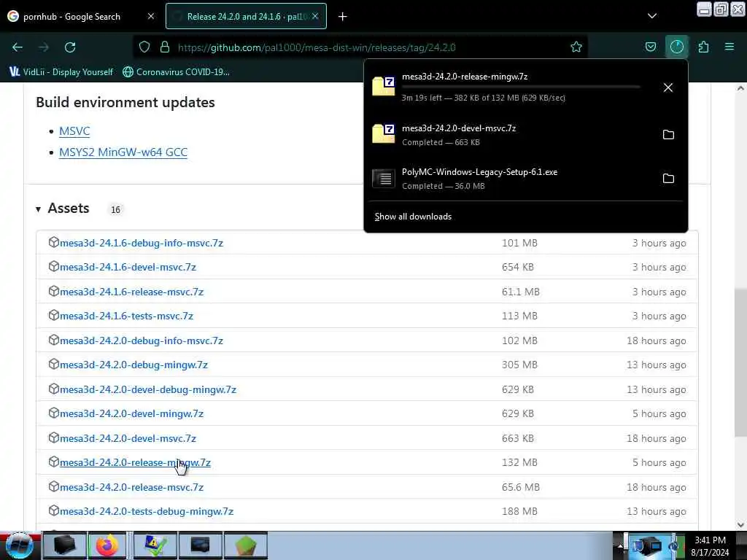The image size is (747, 560).
Task: Collapse the Assets section
Action: pyautogui.click(x=63, y=209)
